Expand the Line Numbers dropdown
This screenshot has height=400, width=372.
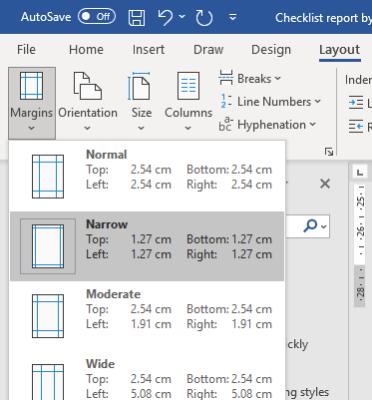click(270, 102)
